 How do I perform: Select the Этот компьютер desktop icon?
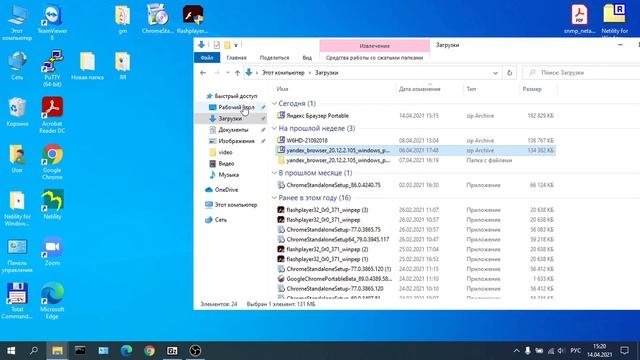[x=17, y=23]
